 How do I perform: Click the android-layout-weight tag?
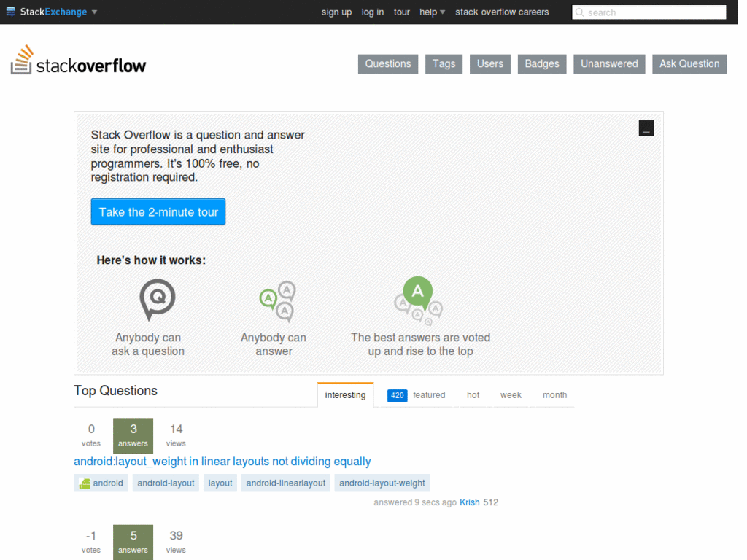pos(382,483)
